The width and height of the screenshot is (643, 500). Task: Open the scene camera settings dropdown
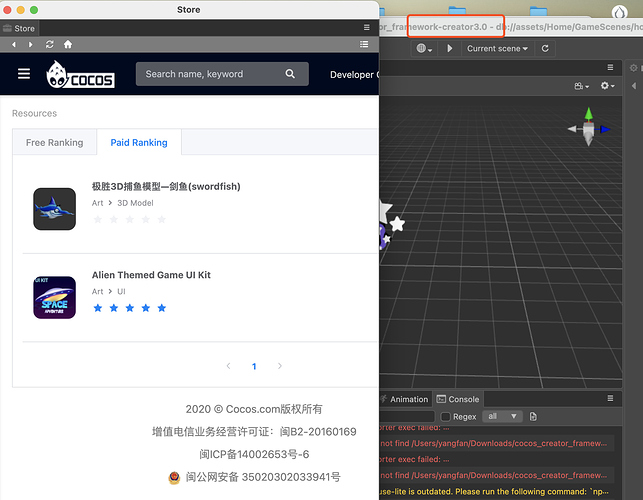(x=581, y=86)
